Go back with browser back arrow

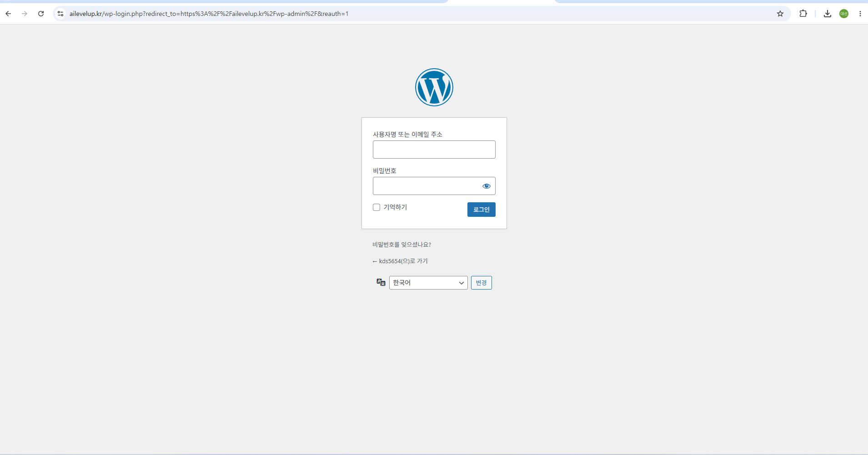coord(8,14)
